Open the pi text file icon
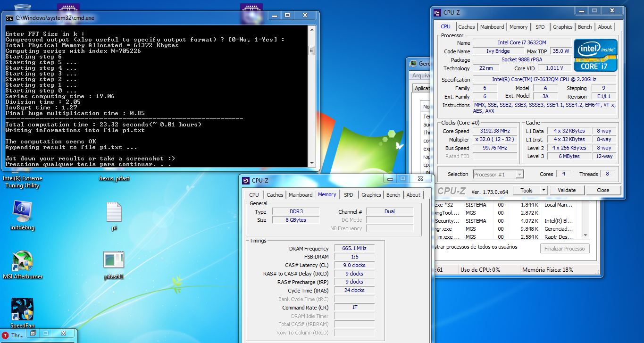The width and height of the screenshot is (644, 343). point(114,216)
